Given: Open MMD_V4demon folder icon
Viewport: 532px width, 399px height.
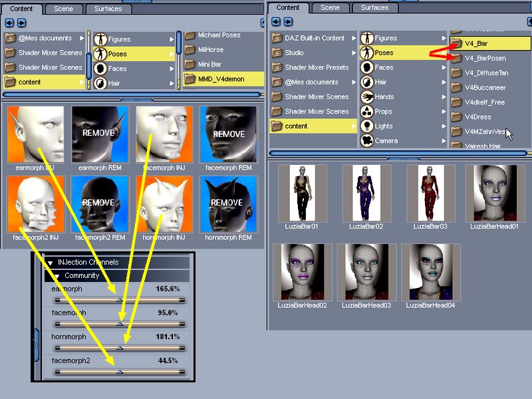Looking at the screenshot, I should 190,79.
